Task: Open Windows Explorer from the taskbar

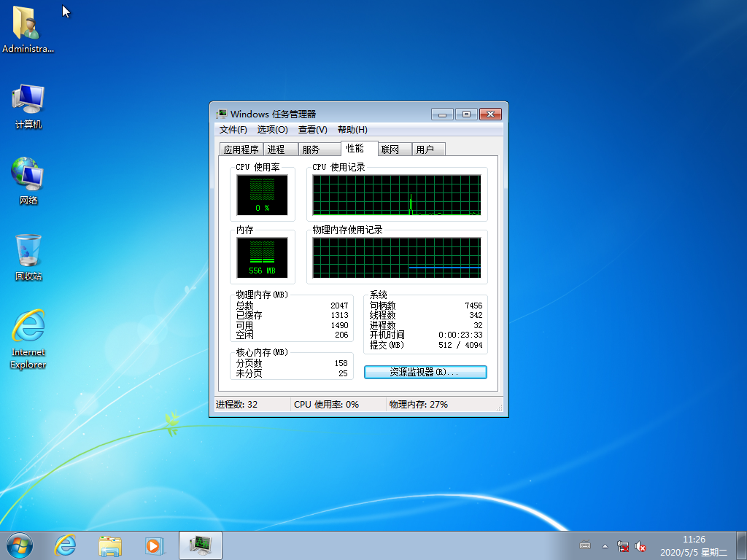Action: pos(110,545)
